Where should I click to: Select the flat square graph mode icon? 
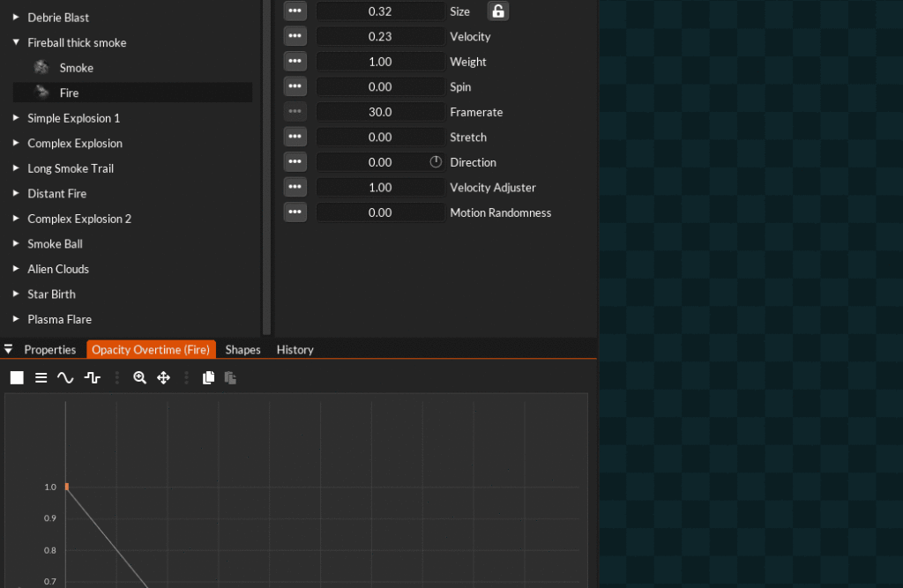click(x=16, y=377)
